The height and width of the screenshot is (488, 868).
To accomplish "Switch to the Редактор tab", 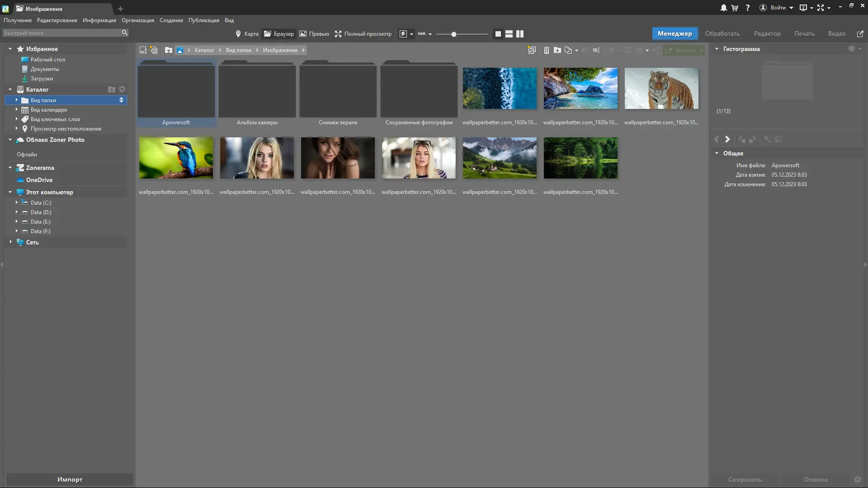I will [x=767, y=33].
